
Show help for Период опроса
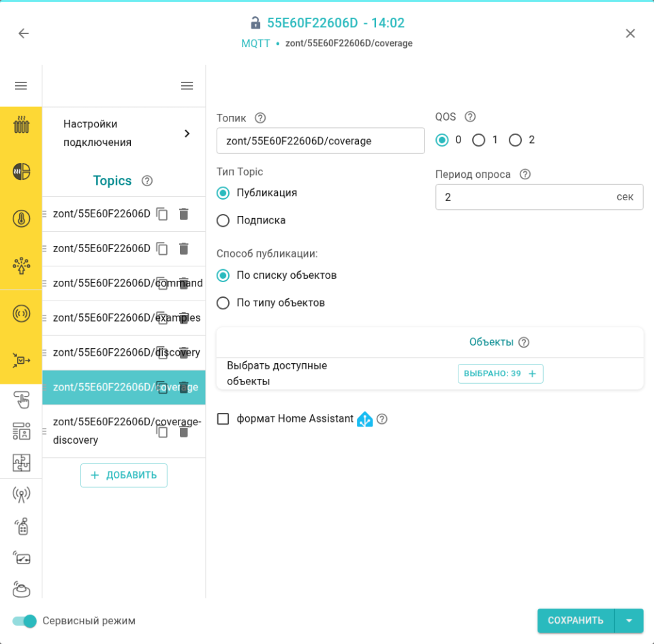click(525, 174)
